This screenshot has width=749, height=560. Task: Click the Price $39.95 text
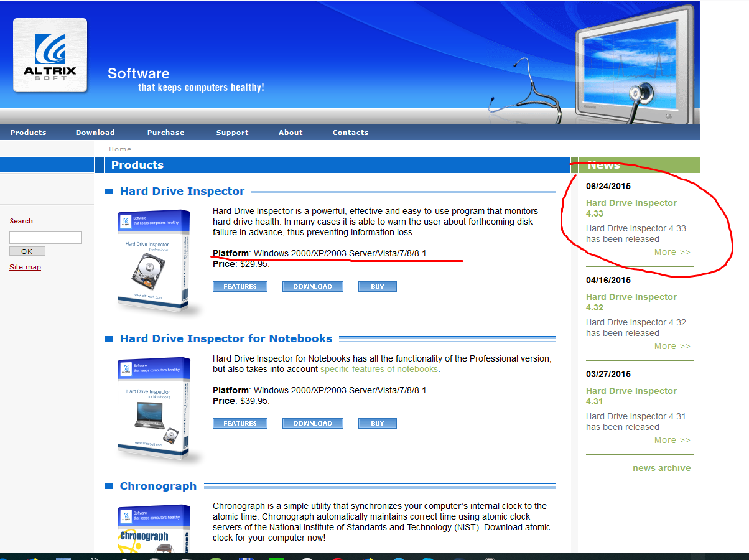pyautogui.click(x=241, y=401)
